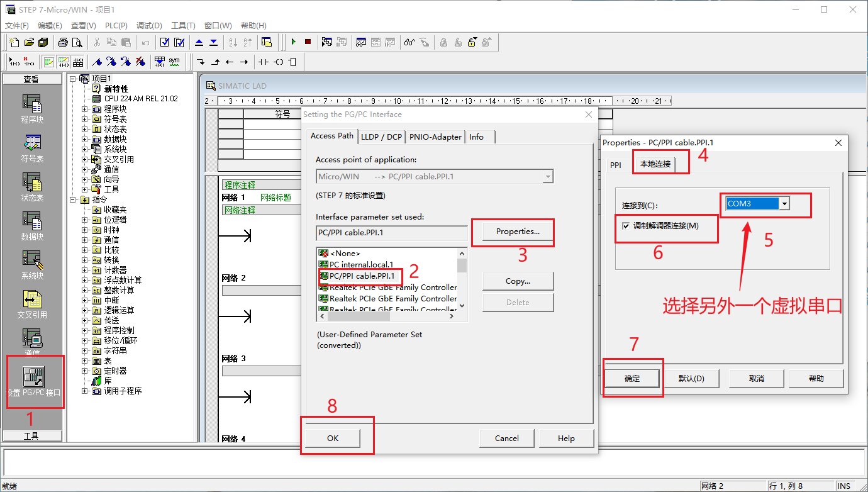Click the Properties... button

pos(518,232)
